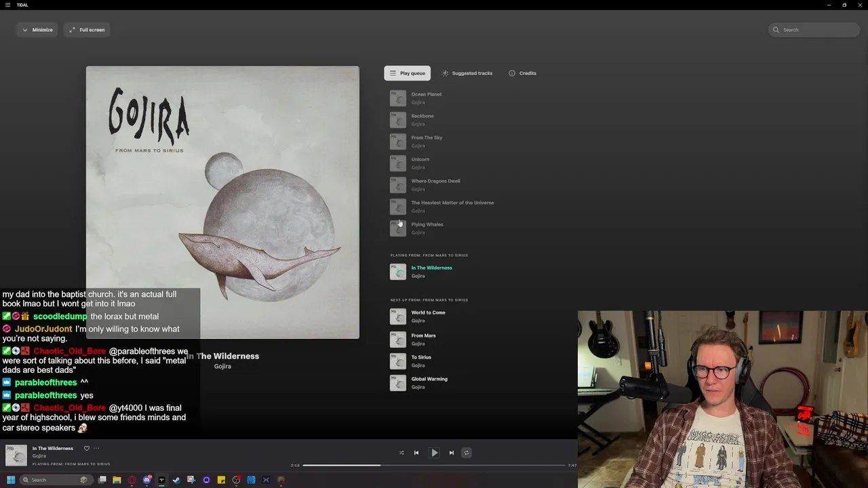Open Discord from the taskbar
The height and width of the screenshot is (488, 868).
(147, 480)
